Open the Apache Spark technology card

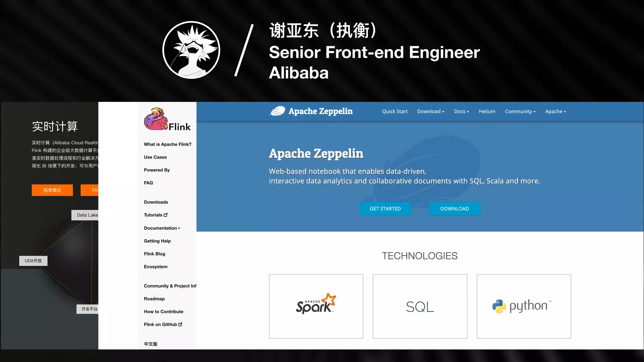pyautogui.click(x=316, y=306)
